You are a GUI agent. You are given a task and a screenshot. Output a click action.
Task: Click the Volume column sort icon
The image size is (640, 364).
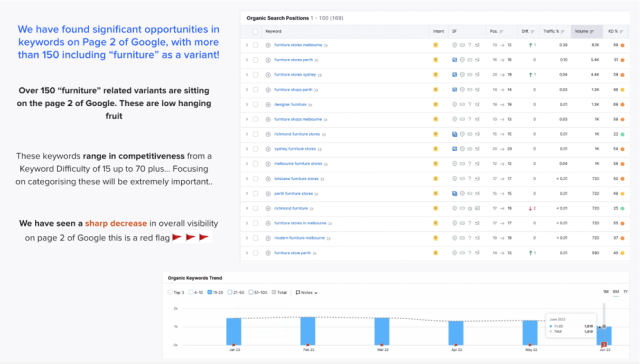(x=591, y=31)
